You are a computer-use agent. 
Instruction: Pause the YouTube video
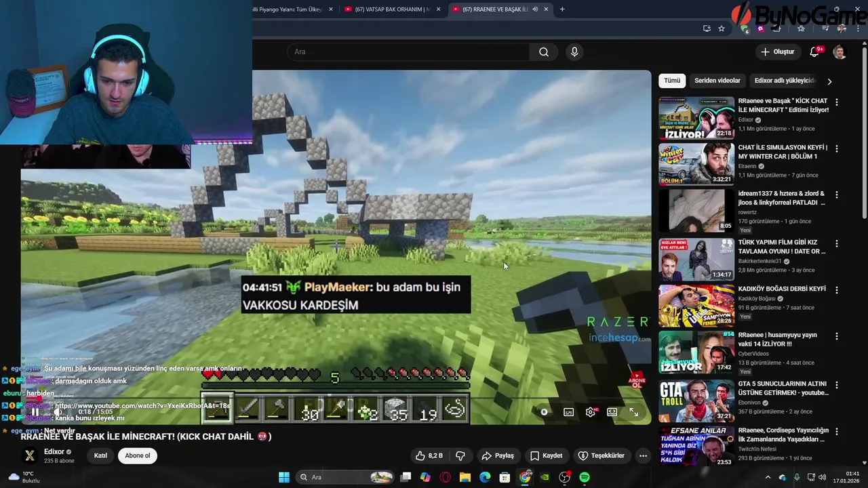[35, 412]
